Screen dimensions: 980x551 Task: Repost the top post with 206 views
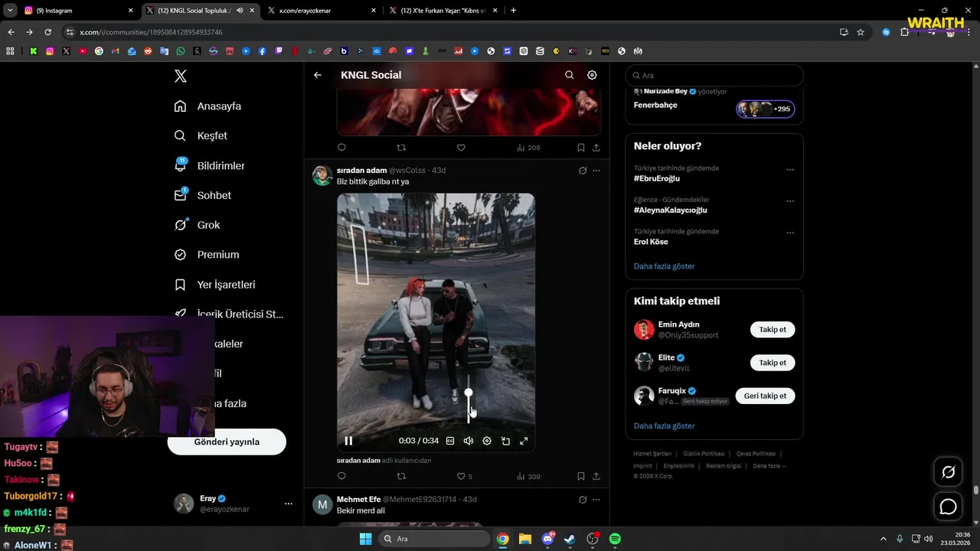401,148
